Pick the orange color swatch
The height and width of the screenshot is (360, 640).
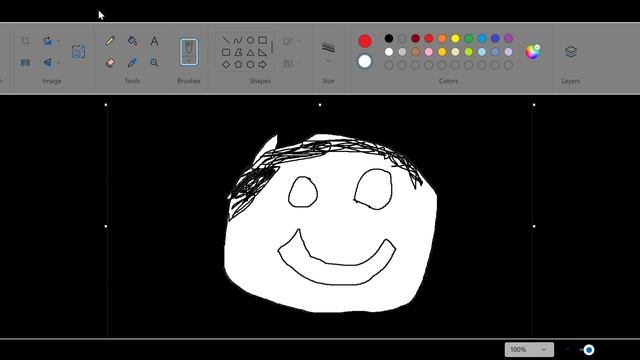(442, 38)
